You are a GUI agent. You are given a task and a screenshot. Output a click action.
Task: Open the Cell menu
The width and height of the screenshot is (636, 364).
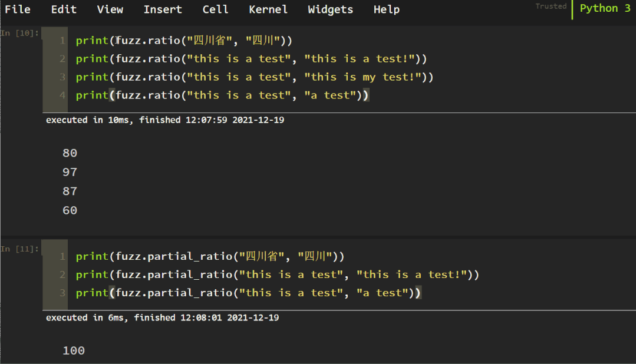tap(215, 9)
